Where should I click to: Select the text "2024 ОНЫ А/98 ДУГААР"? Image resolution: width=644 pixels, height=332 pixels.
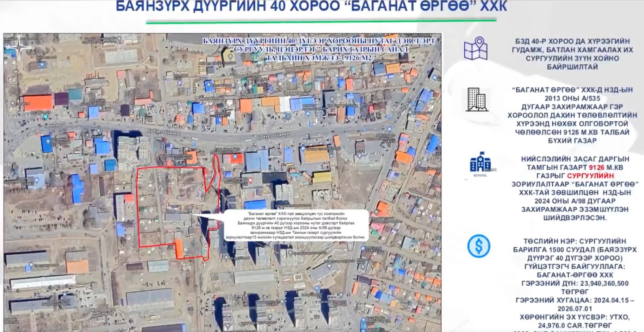pyautogui.click(x=575, y=201)
